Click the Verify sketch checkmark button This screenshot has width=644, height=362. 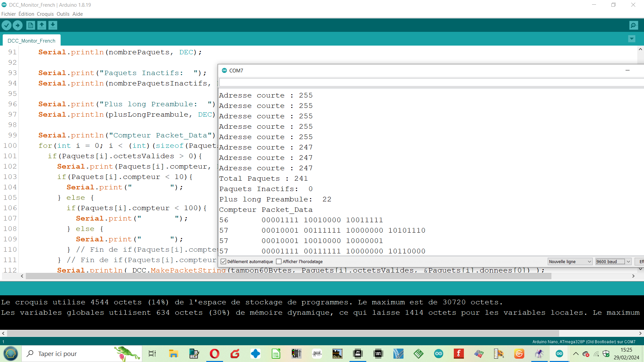coord(6,25)
